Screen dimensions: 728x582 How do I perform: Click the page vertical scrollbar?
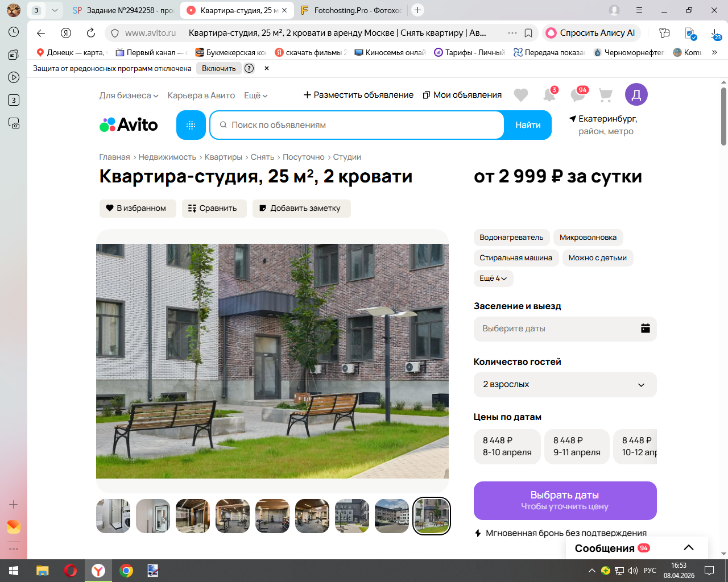(723, 117)
